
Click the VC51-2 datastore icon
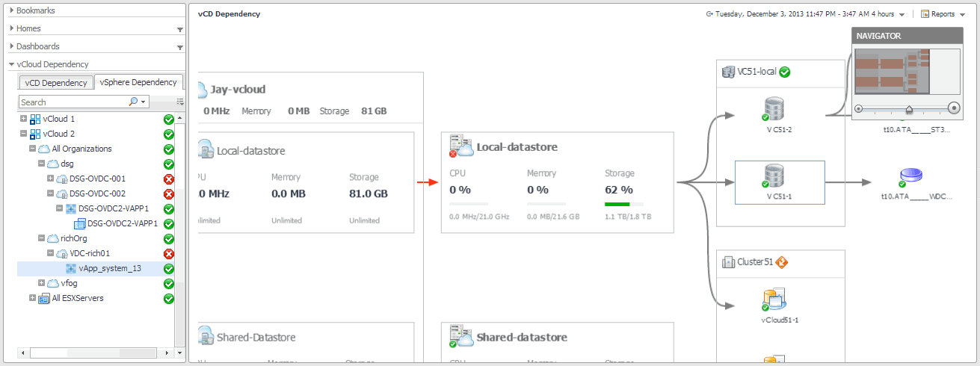774,109
